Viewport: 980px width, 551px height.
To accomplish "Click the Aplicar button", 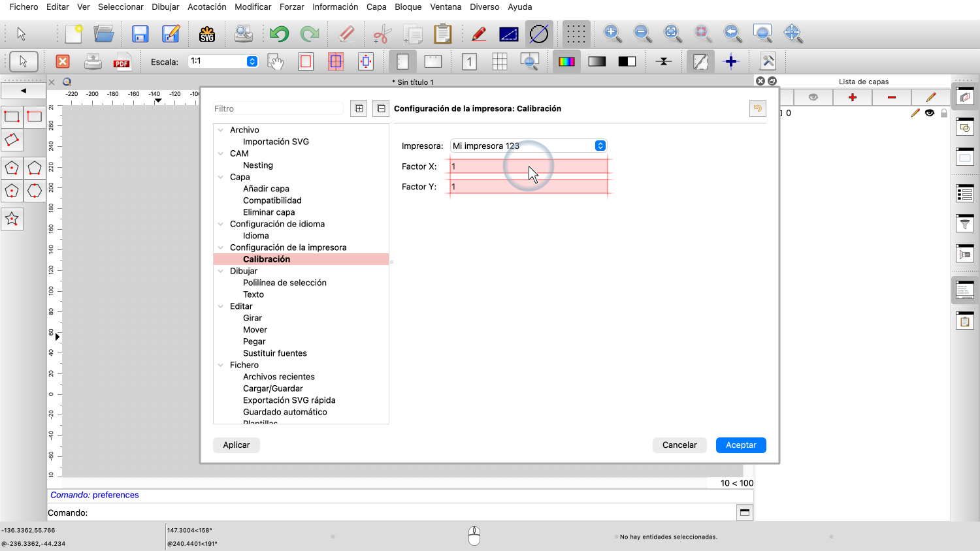I will pyautogui.click(x=237, y=445).
